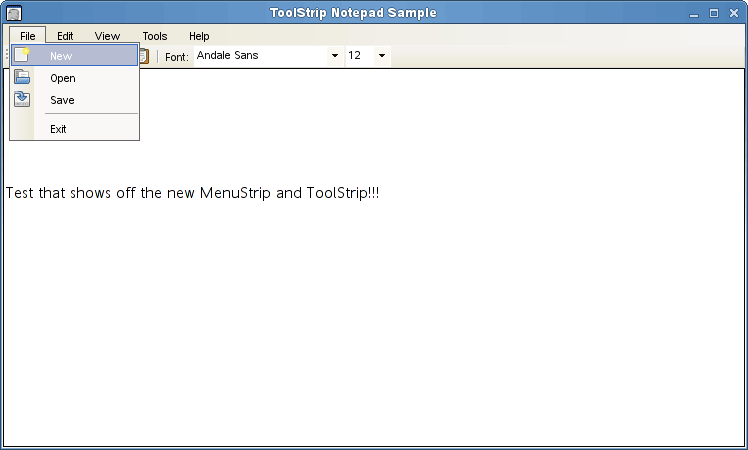Click the clipboard paste icon on the toolbar
The height and width of the screenshot is (450, 748).
point(144,56)
